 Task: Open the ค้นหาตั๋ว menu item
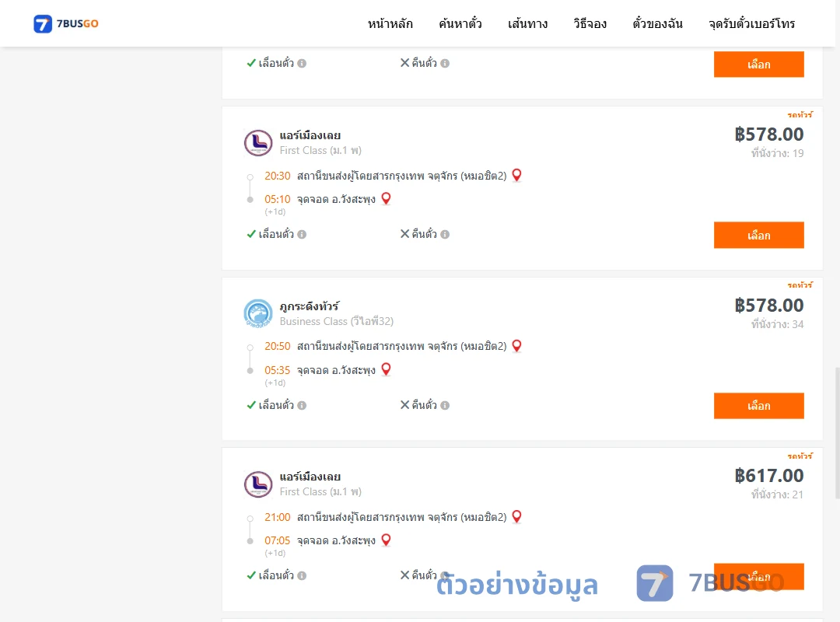[460, 23]
